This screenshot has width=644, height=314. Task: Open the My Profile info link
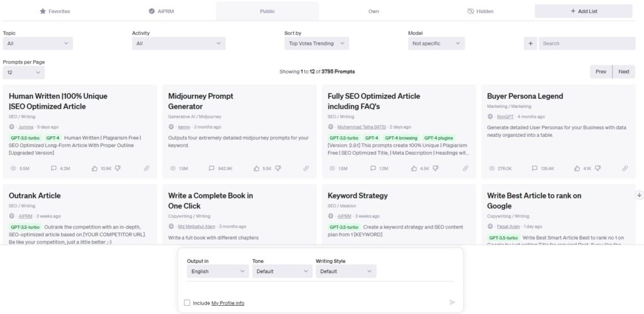228,303
